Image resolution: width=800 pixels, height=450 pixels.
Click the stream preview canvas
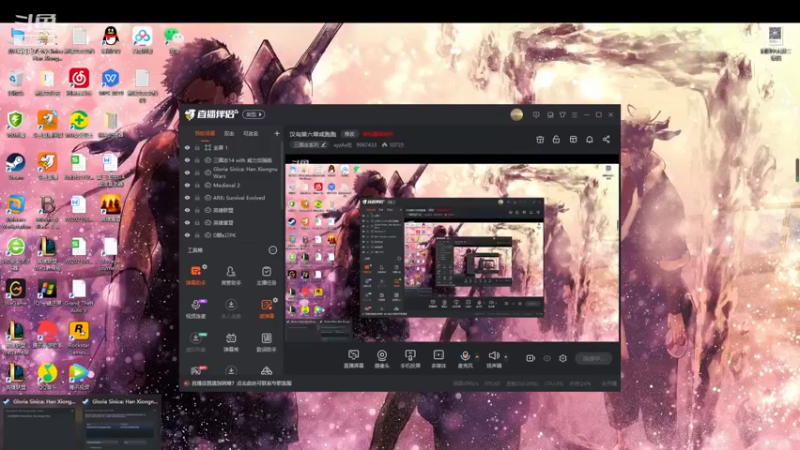pos(452,250)
